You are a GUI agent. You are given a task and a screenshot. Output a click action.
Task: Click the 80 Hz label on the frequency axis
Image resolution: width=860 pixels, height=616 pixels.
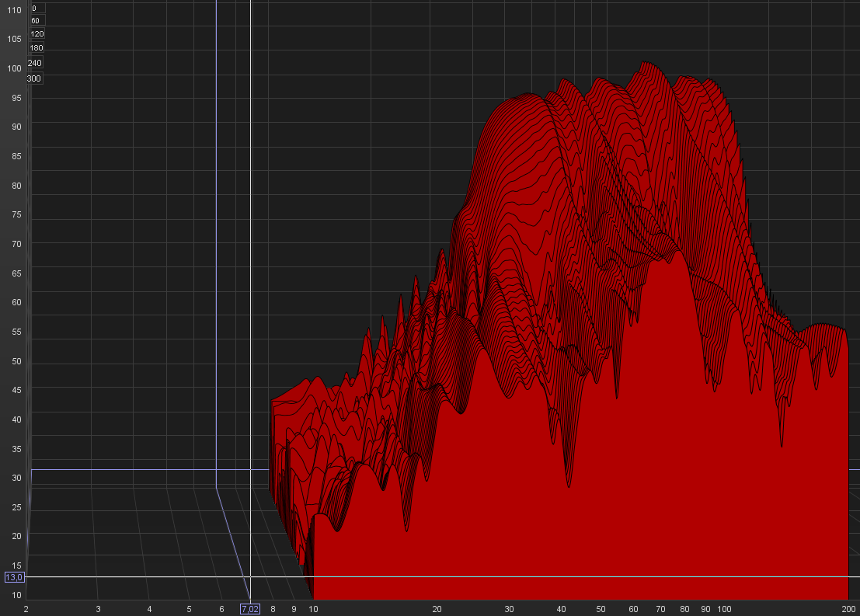point(684,609)
